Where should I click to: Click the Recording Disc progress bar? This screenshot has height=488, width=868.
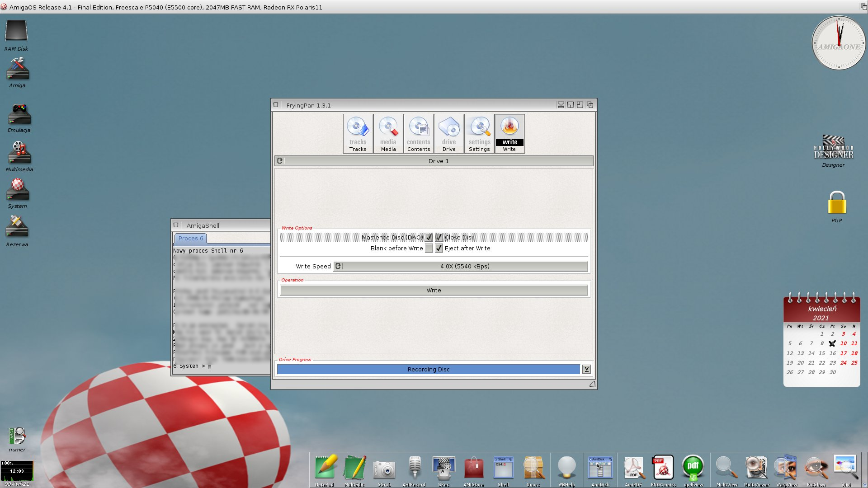[x=428, y=369]
